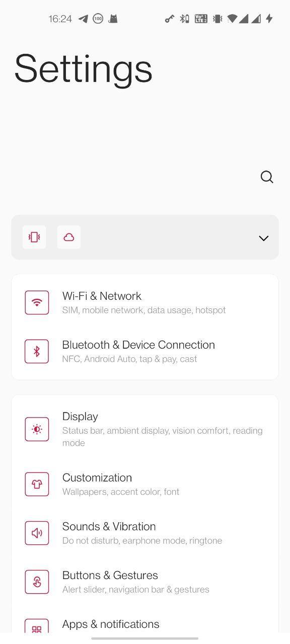Open Sounds & Vibration settings
The width and height of the screenshot is (290, 644).
click(145, 533)
